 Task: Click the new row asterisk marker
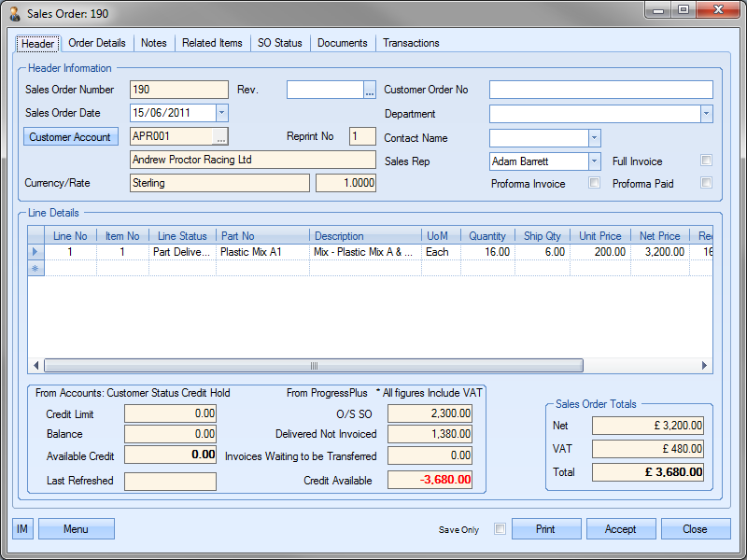pyautogui.click(x=36, y=268)
